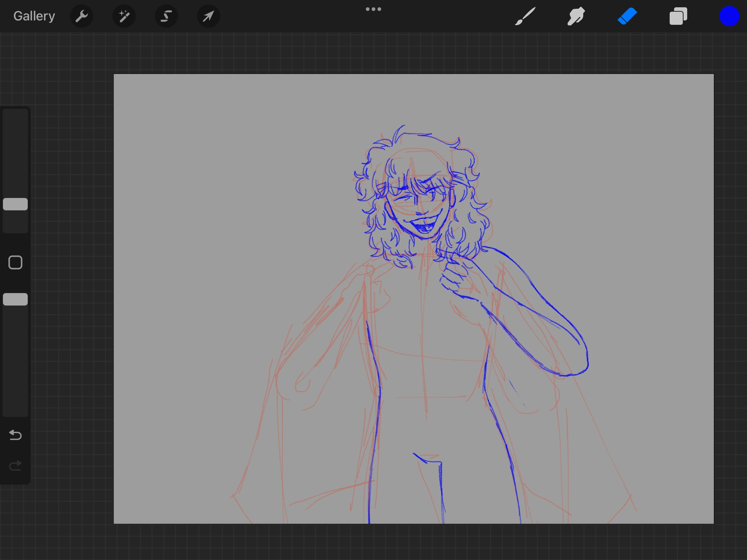Open the Adjustments magic wand menu
This screenshot has height=560, width=747.
[124, 16]
